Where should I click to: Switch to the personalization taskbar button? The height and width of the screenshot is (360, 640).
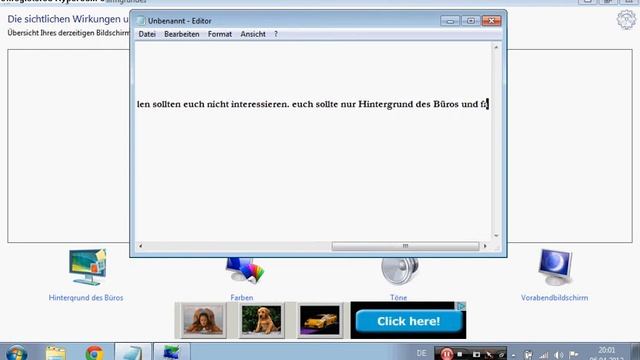pyautogui.click(x=171, y=352)
